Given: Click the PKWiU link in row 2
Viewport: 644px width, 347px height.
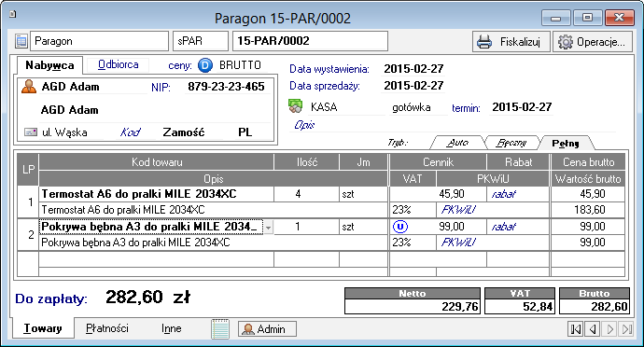Looking at the screenshot, I should coord(458,243).
